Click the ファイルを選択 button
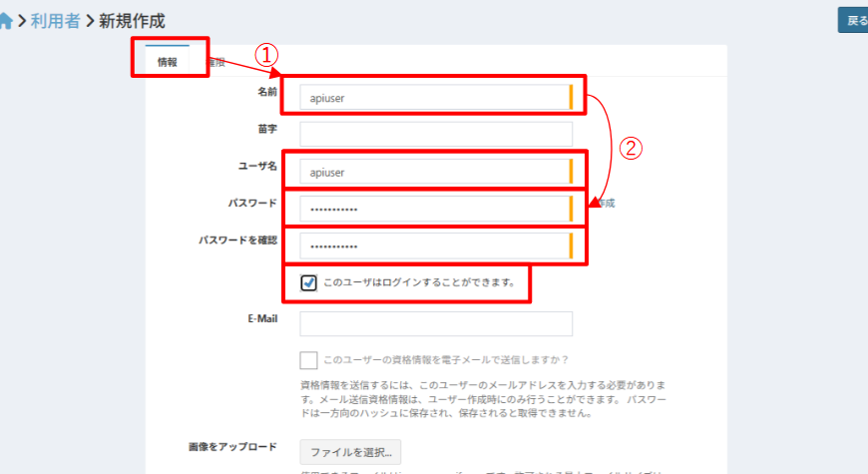 [350, 452]
